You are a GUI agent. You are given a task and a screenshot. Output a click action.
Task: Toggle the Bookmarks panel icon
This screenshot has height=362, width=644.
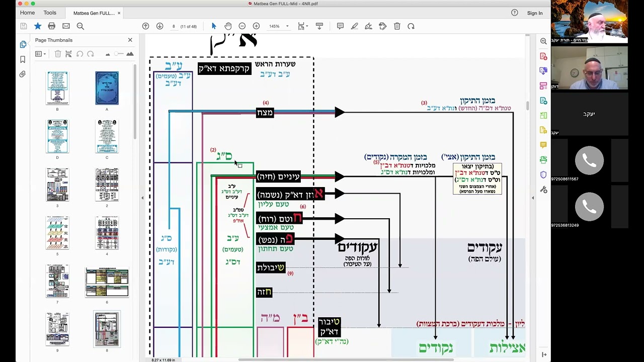23,59
